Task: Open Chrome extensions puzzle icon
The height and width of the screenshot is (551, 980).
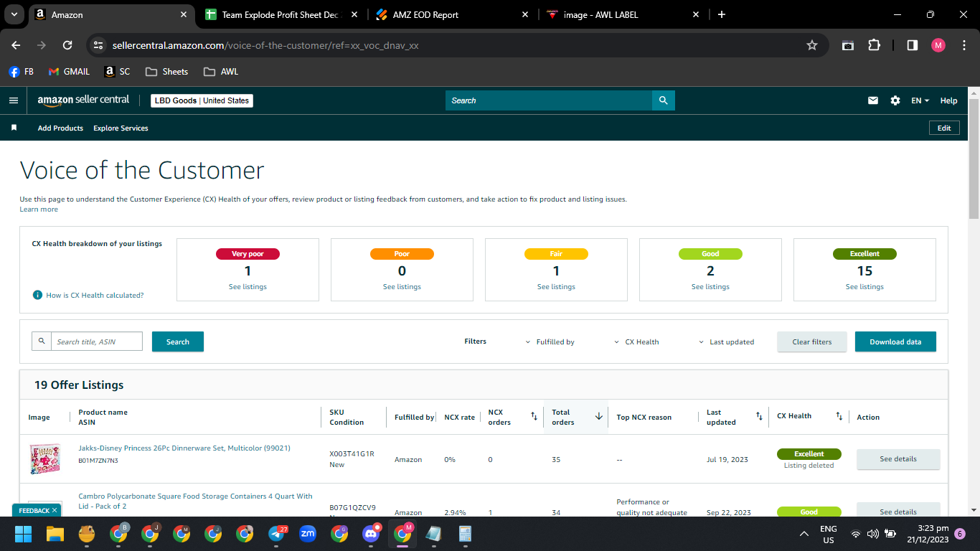Action: coord(874,45)
